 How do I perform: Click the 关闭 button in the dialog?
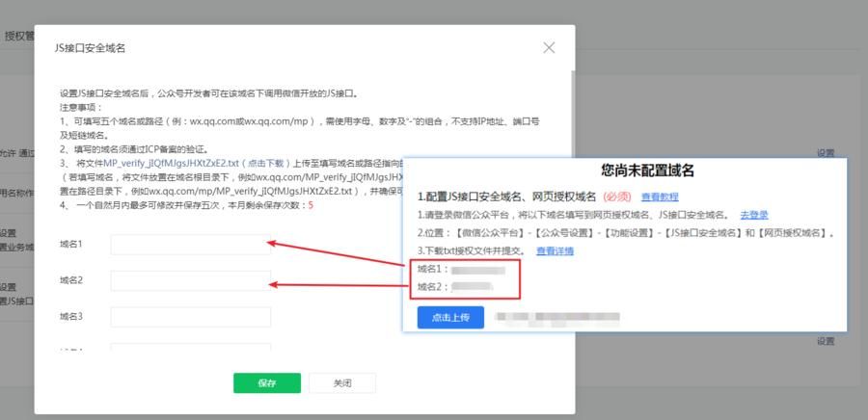pyautogui.click(x=342, y=383)
